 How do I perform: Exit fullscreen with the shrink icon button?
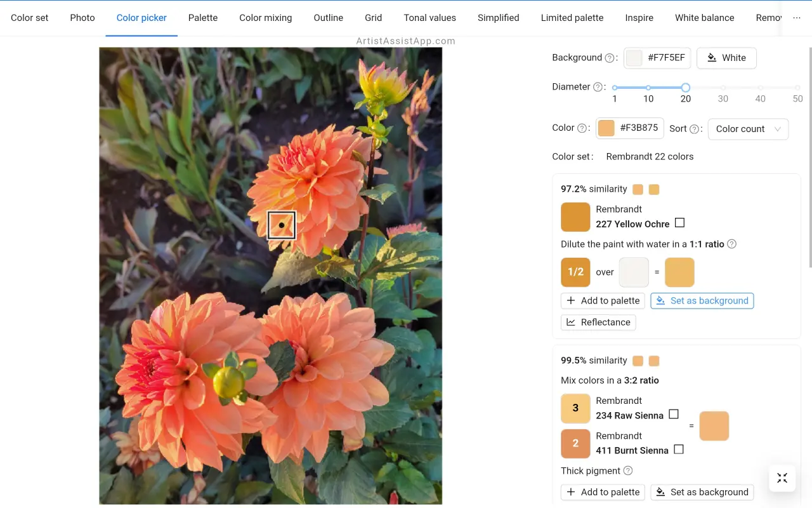pyautogui.click(x=782, y=478)
